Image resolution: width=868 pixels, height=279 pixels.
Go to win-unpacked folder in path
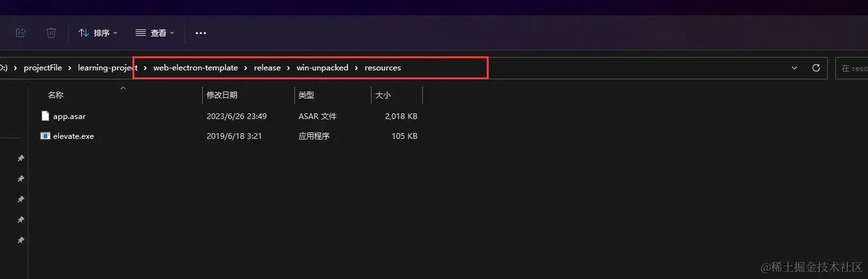point(322,68)
